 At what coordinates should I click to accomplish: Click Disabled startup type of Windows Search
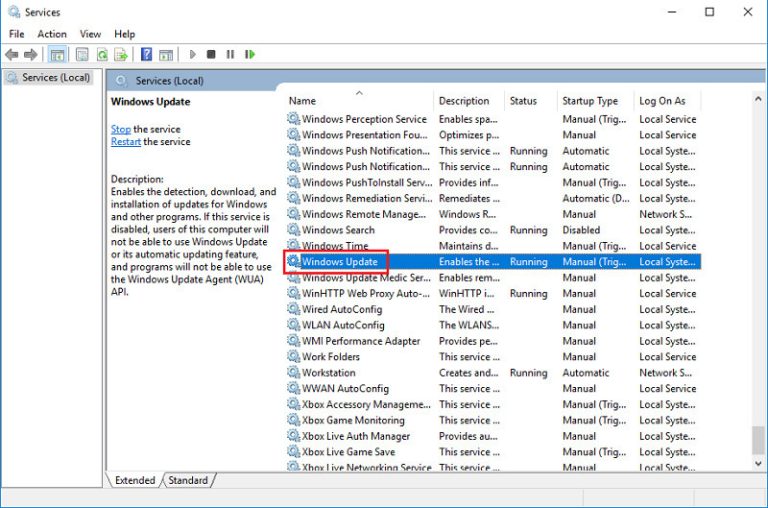tap(581, 230)
